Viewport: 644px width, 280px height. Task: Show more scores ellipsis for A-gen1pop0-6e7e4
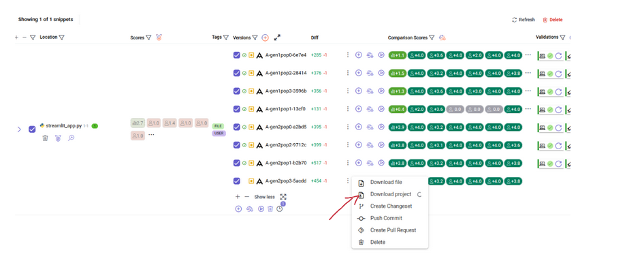[x=528, y=55]
